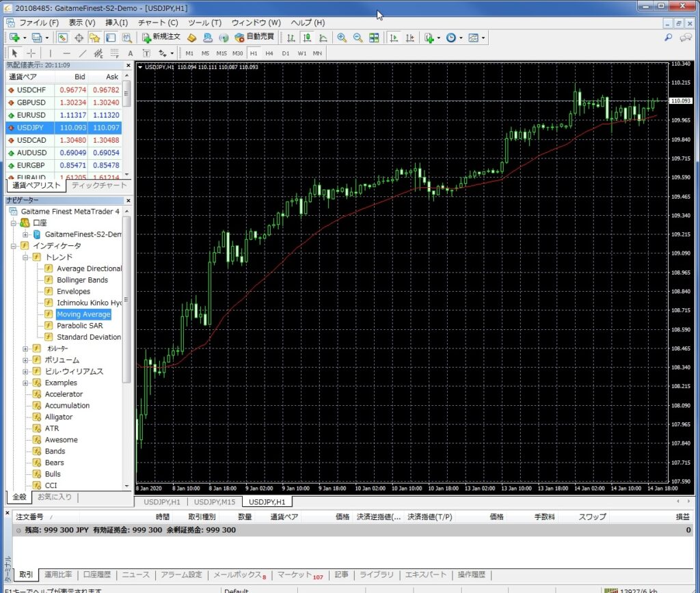Open the Profiles toolbar icon
The height and width of the screenshot is (593, 700).
click(37, 38)
